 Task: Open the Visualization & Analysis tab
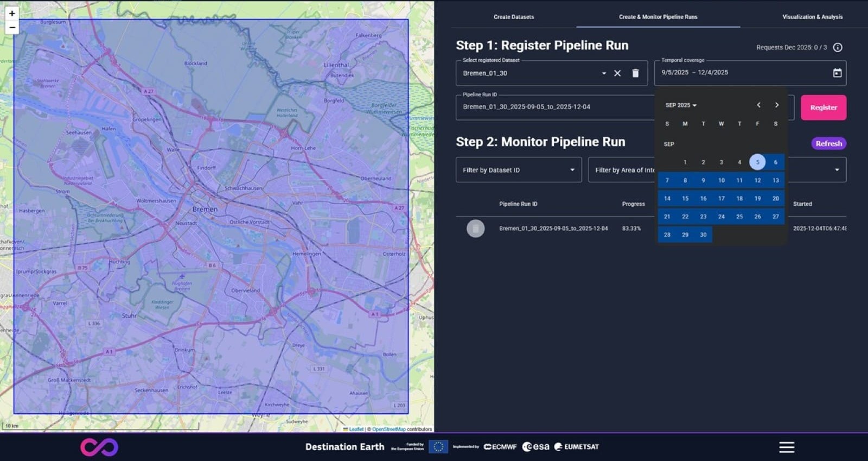pyautogui.click(x=812, y=17)
